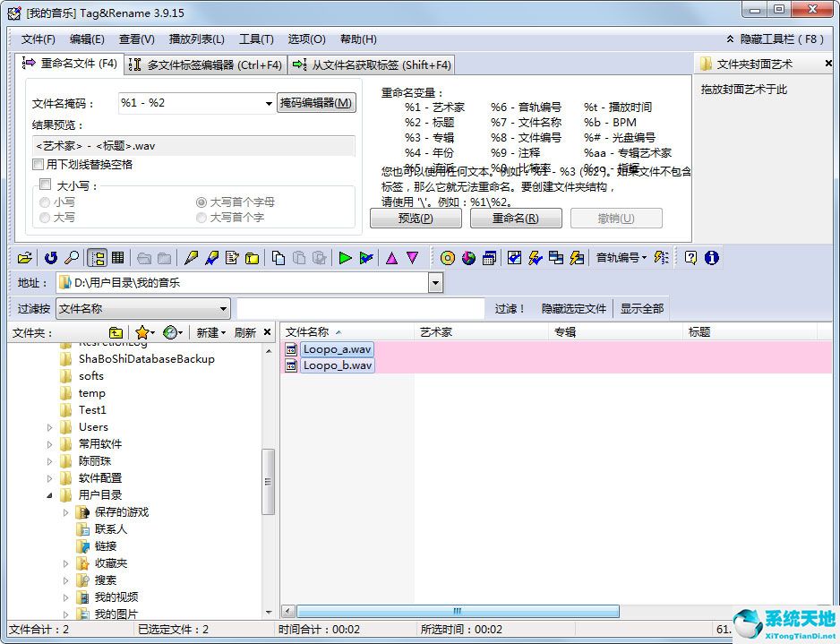Collapse the 用户目录 tree node

click(x=49, y=495)
